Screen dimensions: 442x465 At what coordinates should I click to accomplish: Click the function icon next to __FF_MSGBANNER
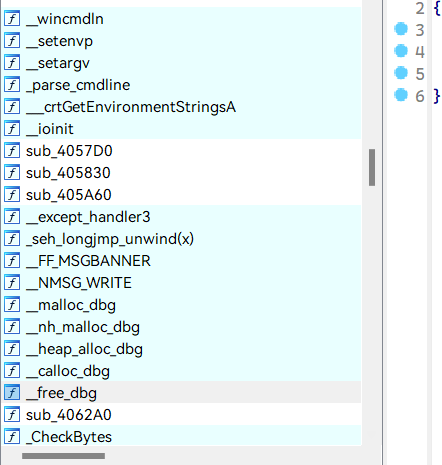12,261
